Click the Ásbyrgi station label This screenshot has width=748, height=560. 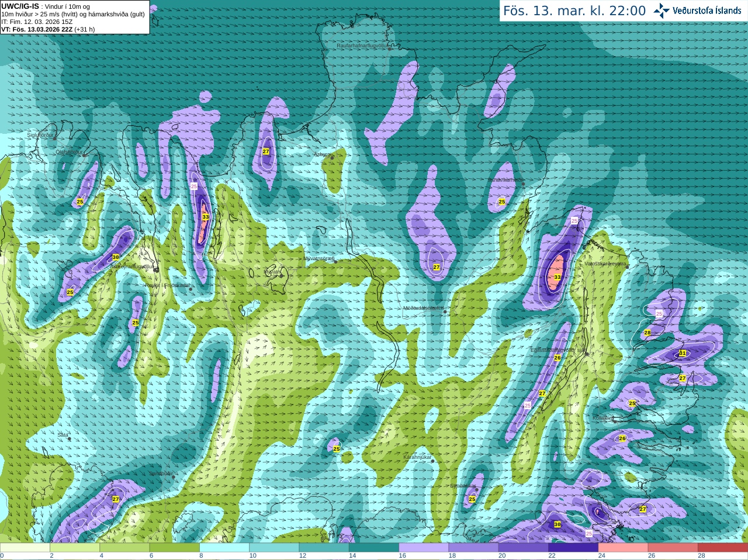click(x=323, y=154)
